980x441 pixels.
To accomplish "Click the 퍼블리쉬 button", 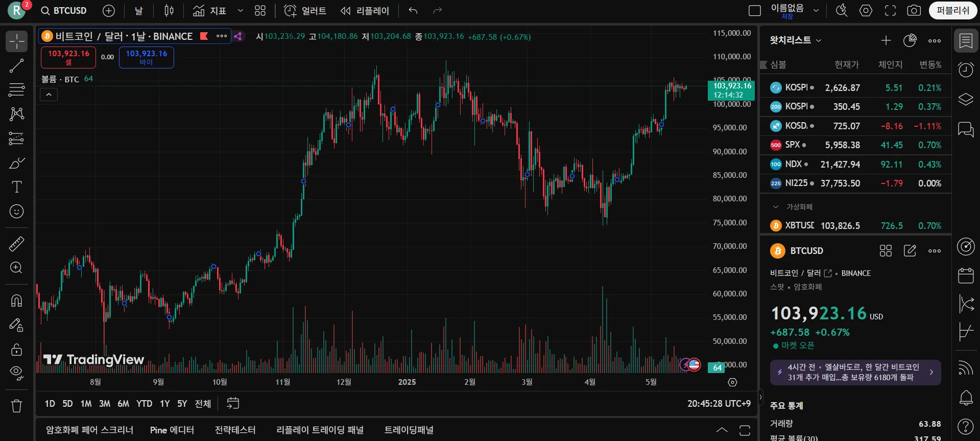I will click(952, 10).
